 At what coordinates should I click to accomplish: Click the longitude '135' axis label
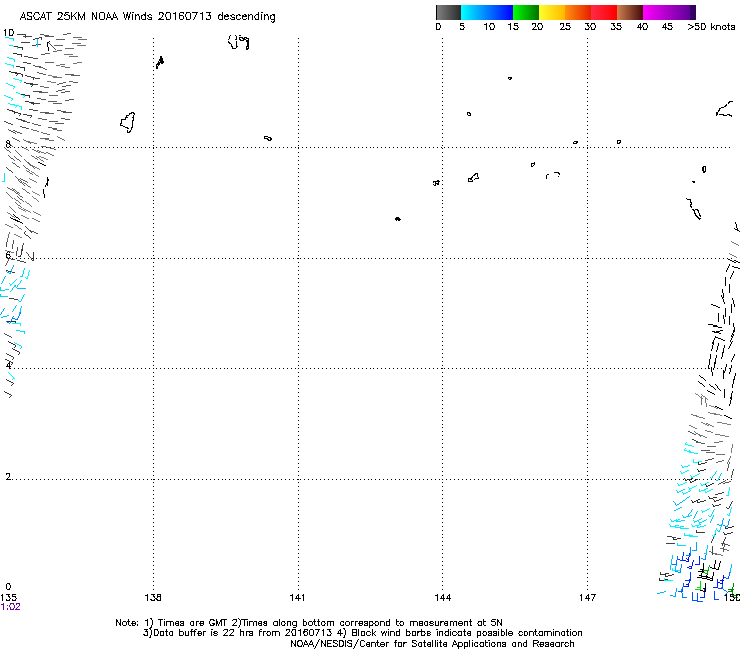point(8,598)
